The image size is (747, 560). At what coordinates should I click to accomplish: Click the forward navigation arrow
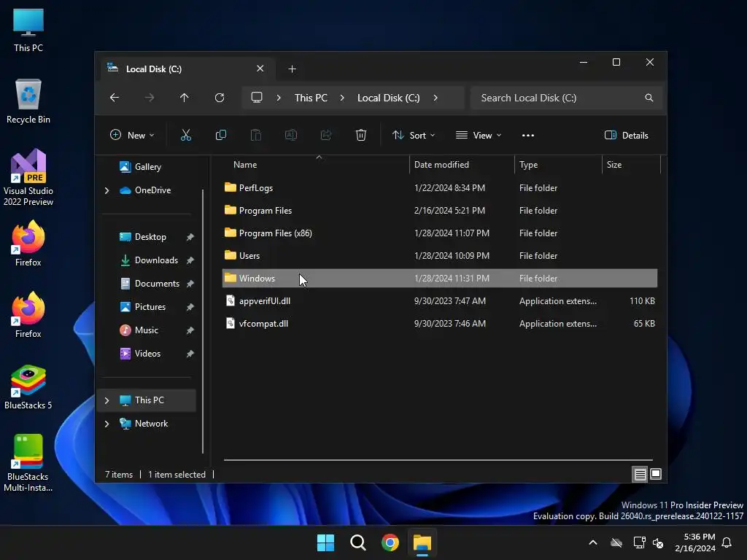150,98
